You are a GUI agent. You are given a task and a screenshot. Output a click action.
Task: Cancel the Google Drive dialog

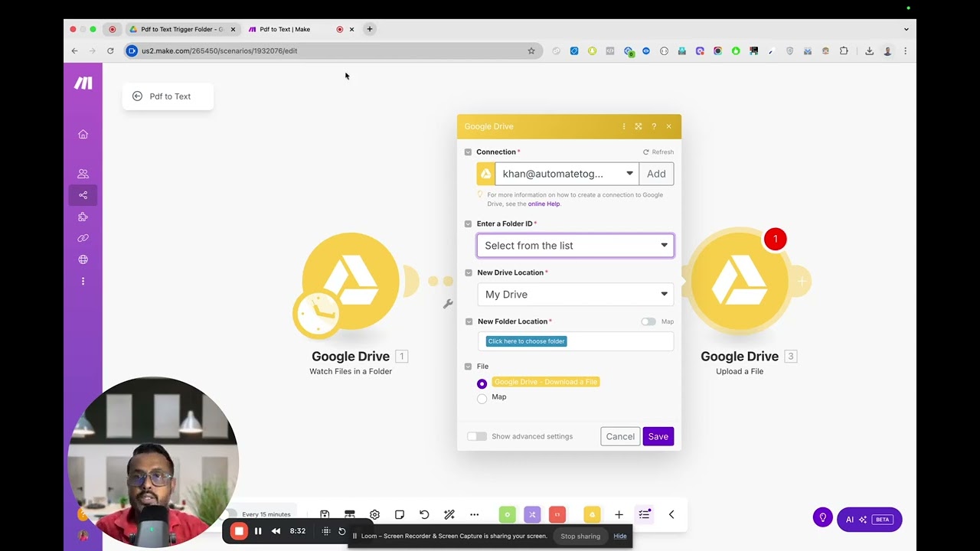(x=620, y=436)
